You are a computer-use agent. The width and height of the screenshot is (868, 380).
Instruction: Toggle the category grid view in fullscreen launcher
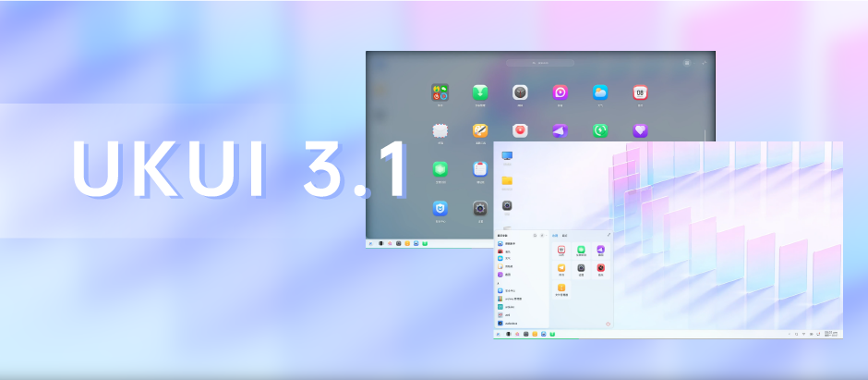[x=687, y=63]
